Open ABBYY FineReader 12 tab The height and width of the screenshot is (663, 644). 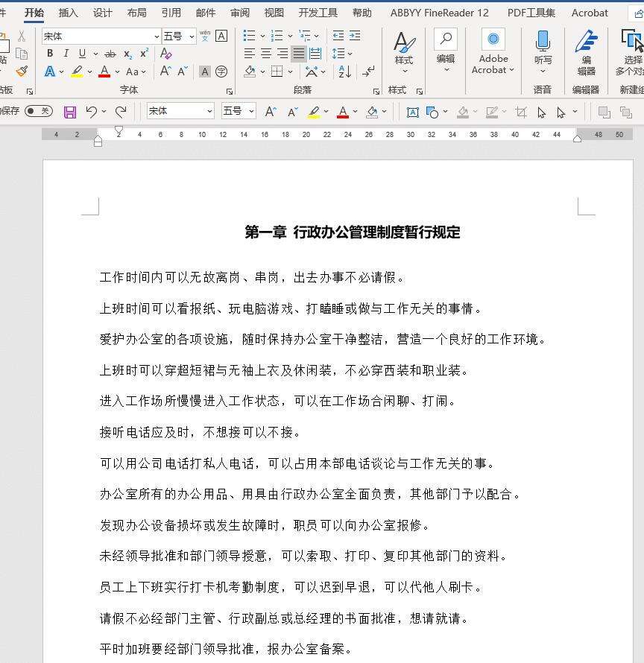[439, 13]
